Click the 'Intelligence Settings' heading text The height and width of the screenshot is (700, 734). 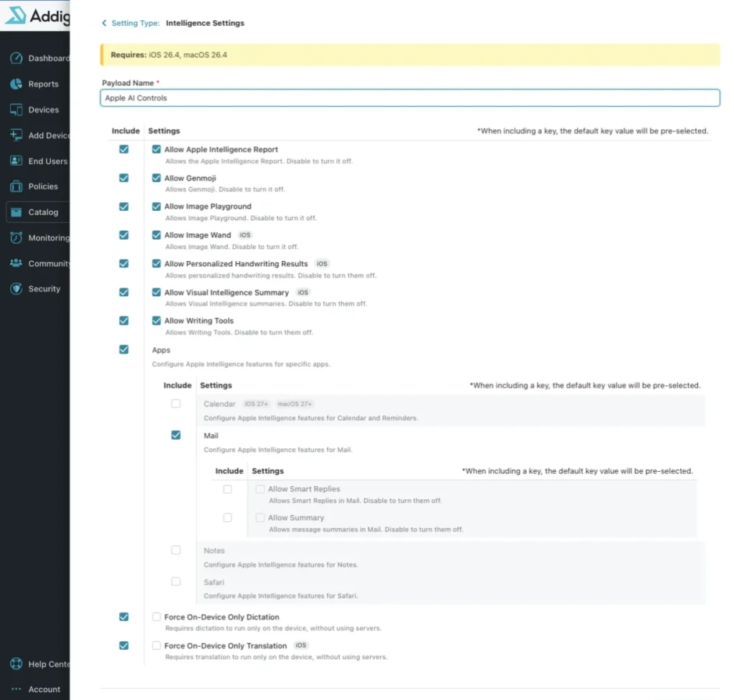coord(205,23)
